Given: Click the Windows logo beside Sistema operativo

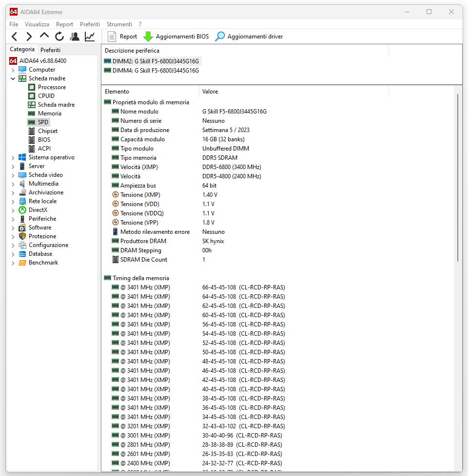Looking at the screenshot, I should pos(22,157).
